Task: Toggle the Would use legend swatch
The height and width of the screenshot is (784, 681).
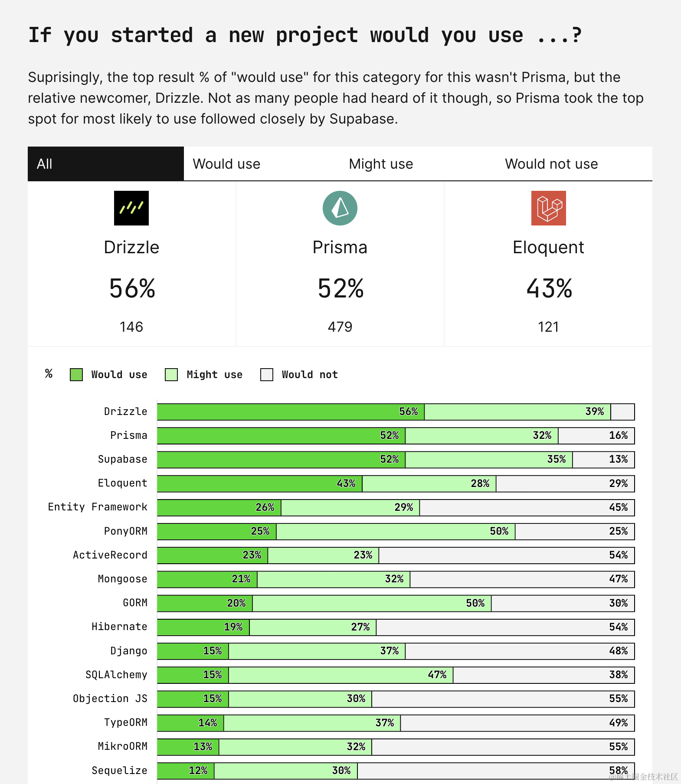Action: [76, 375]
